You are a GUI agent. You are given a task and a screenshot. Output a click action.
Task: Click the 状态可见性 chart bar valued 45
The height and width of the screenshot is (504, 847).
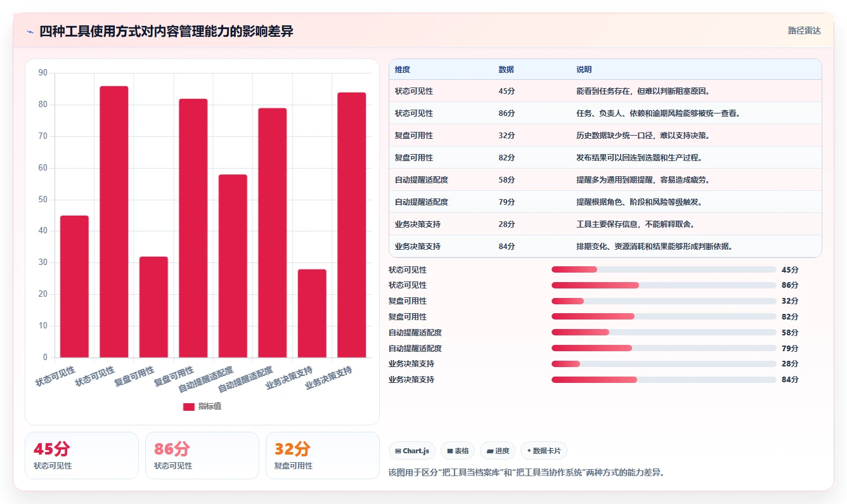point(74,287)
